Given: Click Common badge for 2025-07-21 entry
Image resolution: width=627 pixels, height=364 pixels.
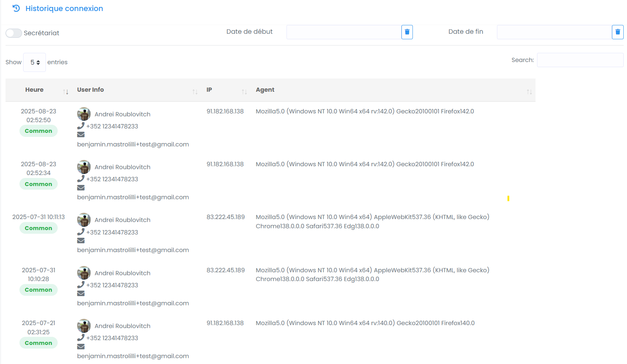Looking at the screenshot, I should point(39,343).
